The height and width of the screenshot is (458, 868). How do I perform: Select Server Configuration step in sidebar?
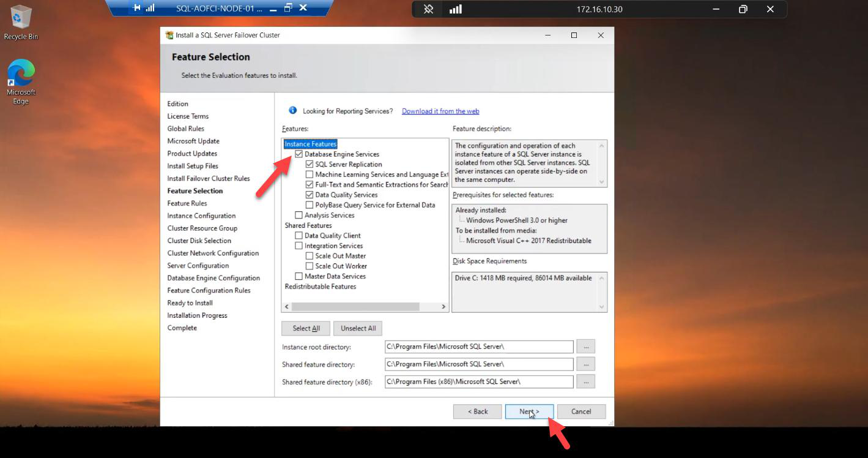[198, 265]
